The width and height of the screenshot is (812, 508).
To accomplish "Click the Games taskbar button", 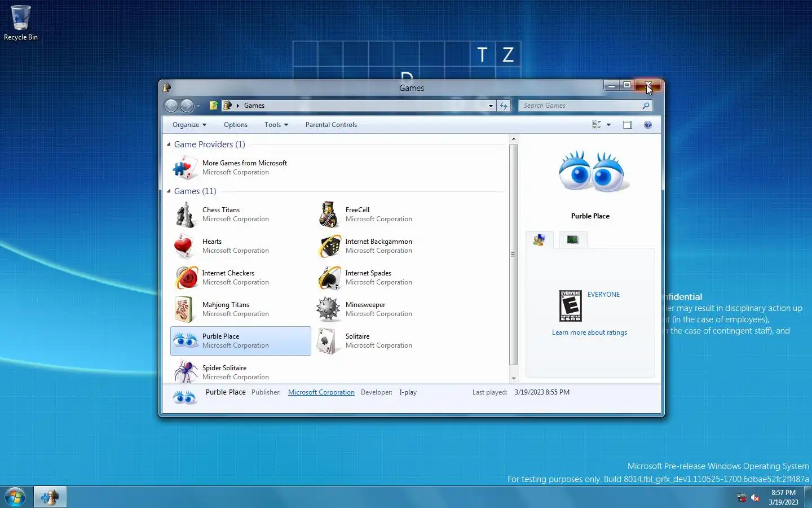I will click(x=50, y=497).
